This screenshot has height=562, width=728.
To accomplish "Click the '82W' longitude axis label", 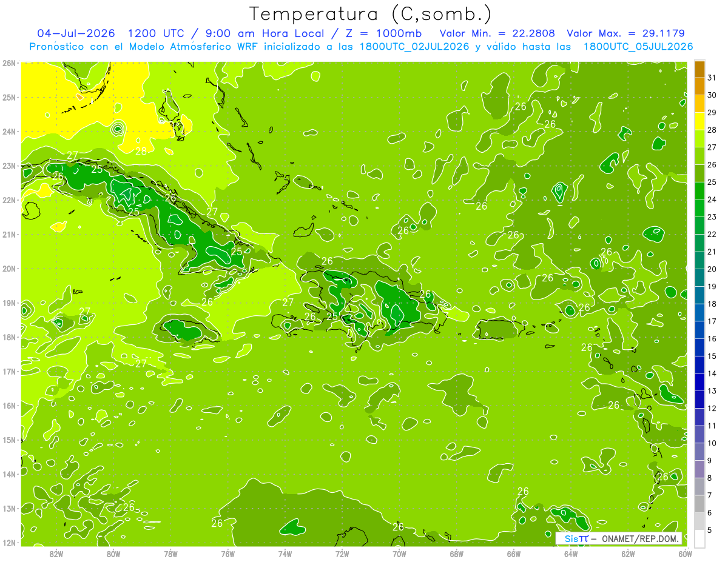I will point(56,554).
